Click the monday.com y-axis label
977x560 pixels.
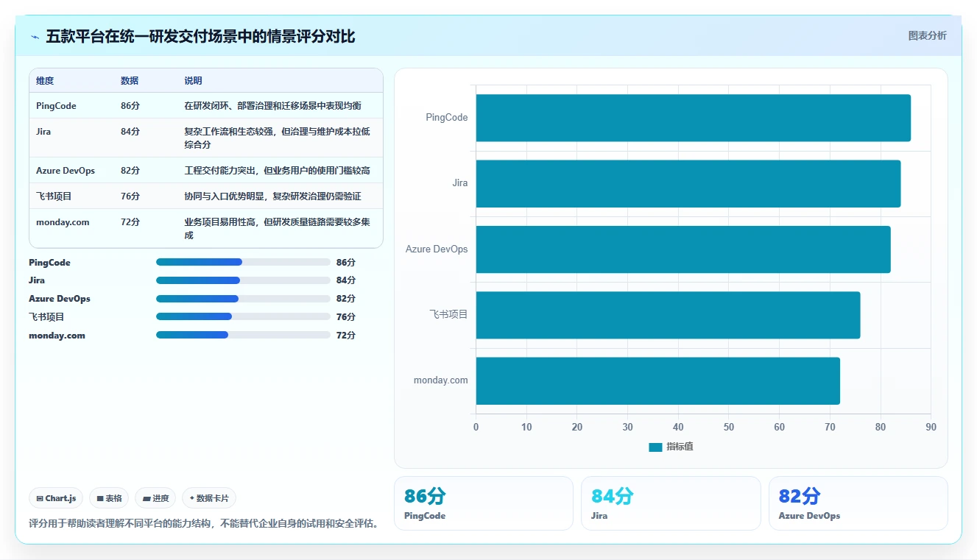(440, 380)
